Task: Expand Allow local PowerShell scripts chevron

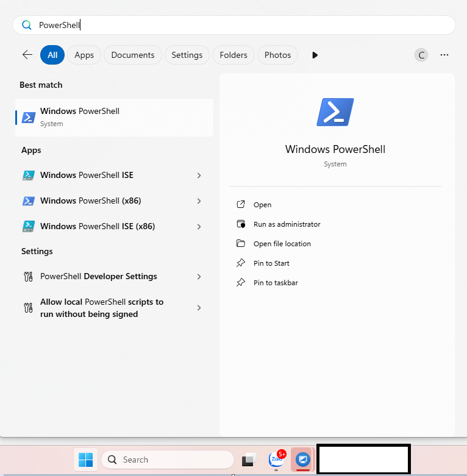Action: tap(199, 308)
